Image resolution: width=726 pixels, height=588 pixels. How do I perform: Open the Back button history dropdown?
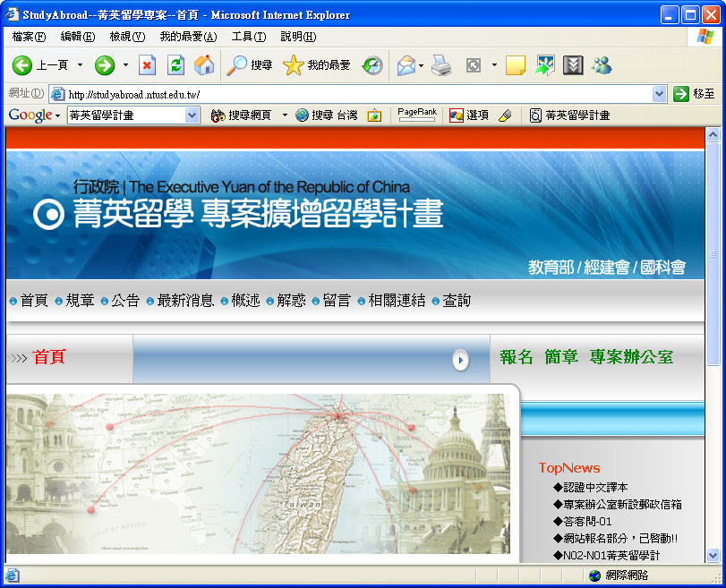click(80, 65)
